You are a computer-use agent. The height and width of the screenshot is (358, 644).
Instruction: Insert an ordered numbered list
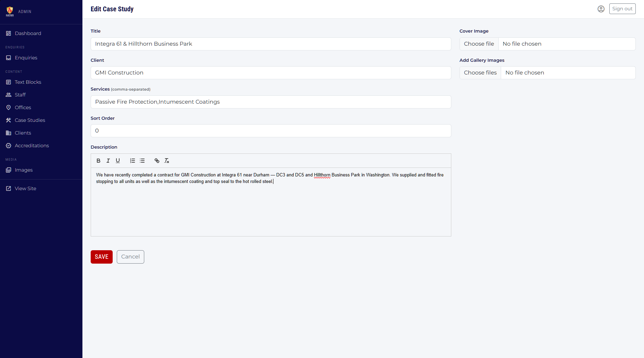(133, 161)
